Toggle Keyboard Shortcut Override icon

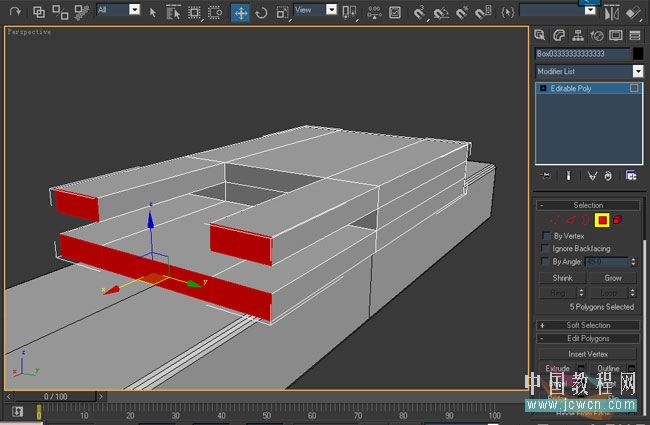pyautogui.click(x=395, y=12)
